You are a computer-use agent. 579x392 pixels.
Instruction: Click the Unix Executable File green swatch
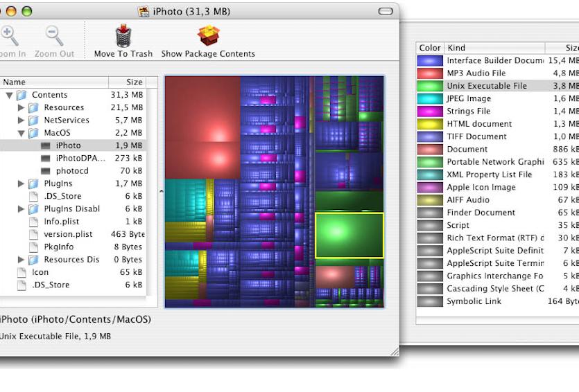pyautogui.click(x=430, y=86)
